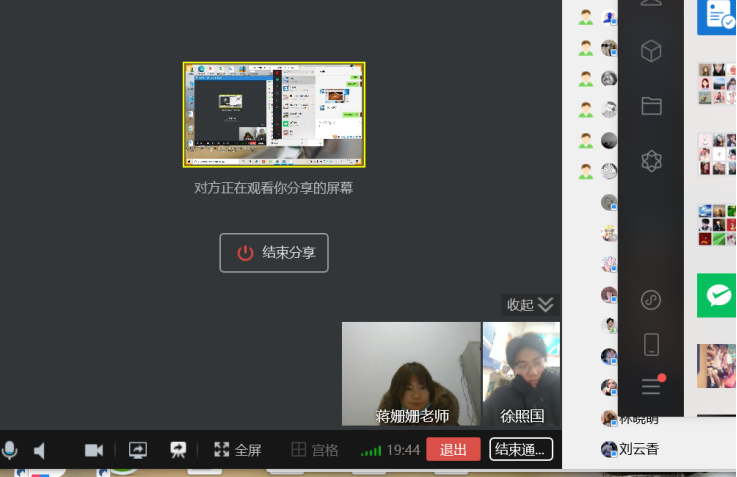Mute the microphone in the call toolbar
Screen dimensions: 737x477
click(x=10, y=450)
